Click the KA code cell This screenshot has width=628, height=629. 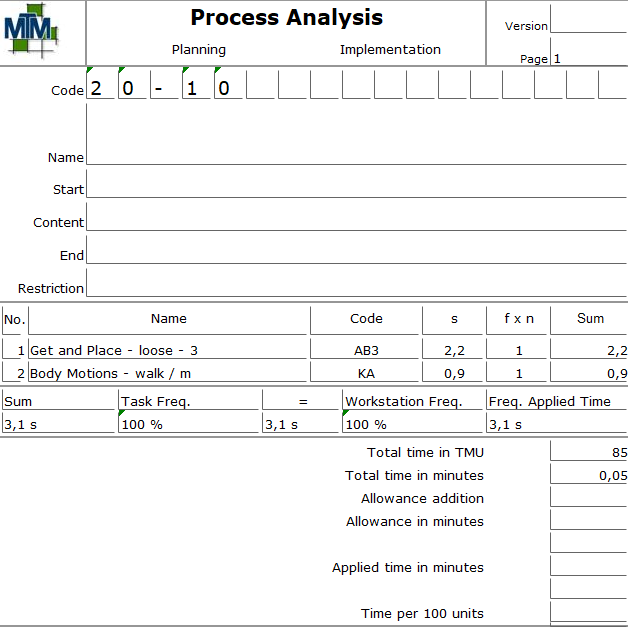coord(365,374)
